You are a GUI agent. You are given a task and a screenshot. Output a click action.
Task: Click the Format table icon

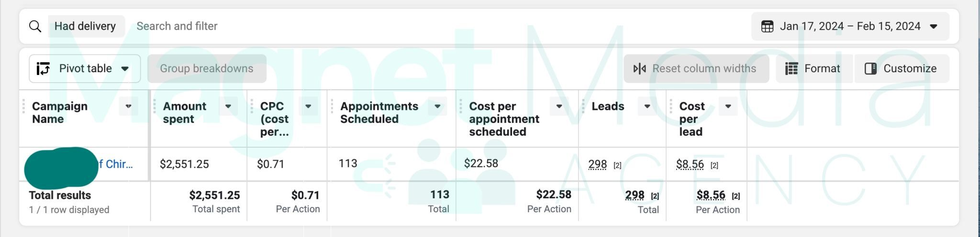click(791, 69)
